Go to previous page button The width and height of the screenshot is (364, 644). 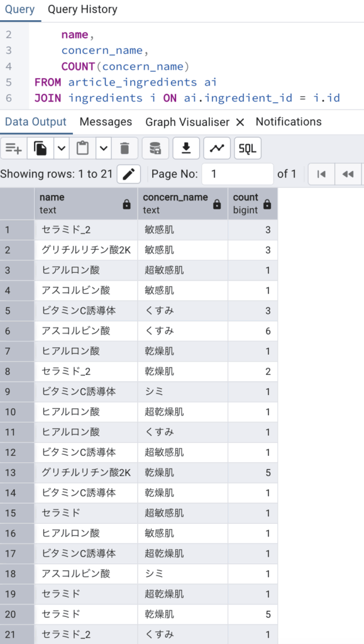click(348, 174)
